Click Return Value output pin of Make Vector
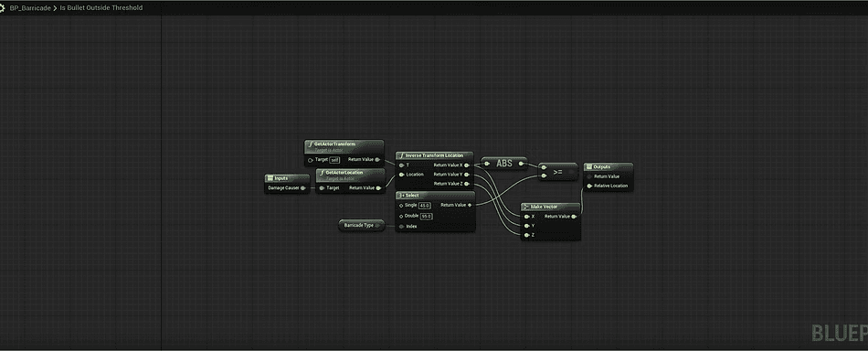Viewport: 868px width, 351px height. pyautogui.click(x=574, y=217)
